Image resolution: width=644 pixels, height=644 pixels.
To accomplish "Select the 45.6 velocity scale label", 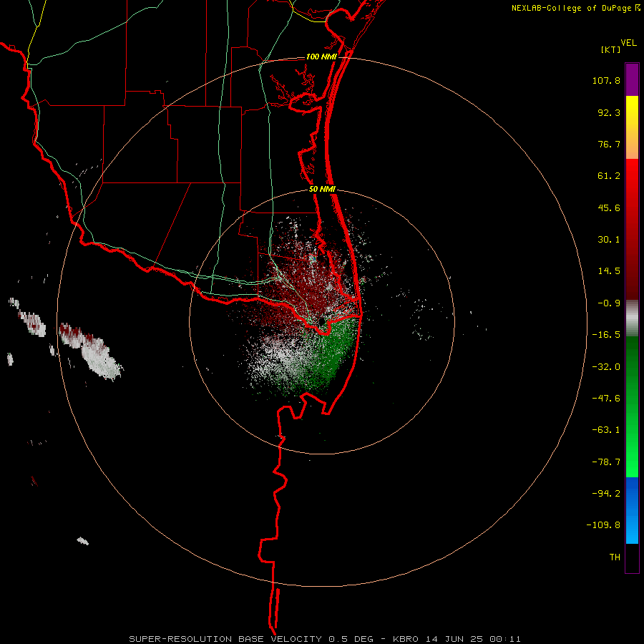I will coord(609,208).
